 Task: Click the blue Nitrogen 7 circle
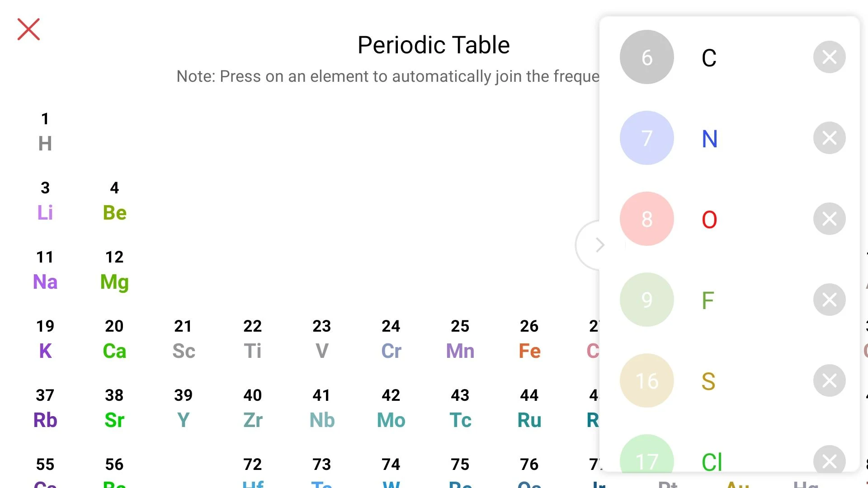click(x=646, y=138)
